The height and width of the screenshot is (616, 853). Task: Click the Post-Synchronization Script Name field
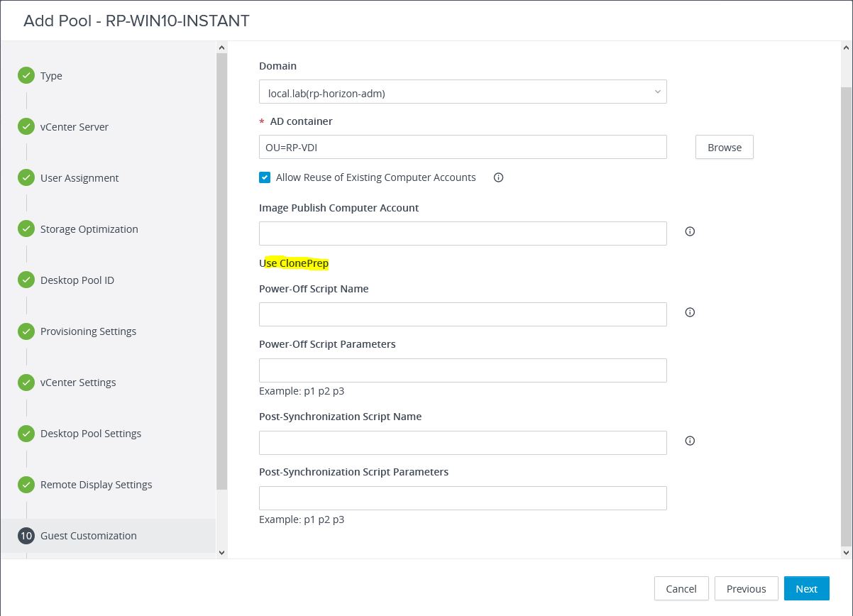coord(463,443)
